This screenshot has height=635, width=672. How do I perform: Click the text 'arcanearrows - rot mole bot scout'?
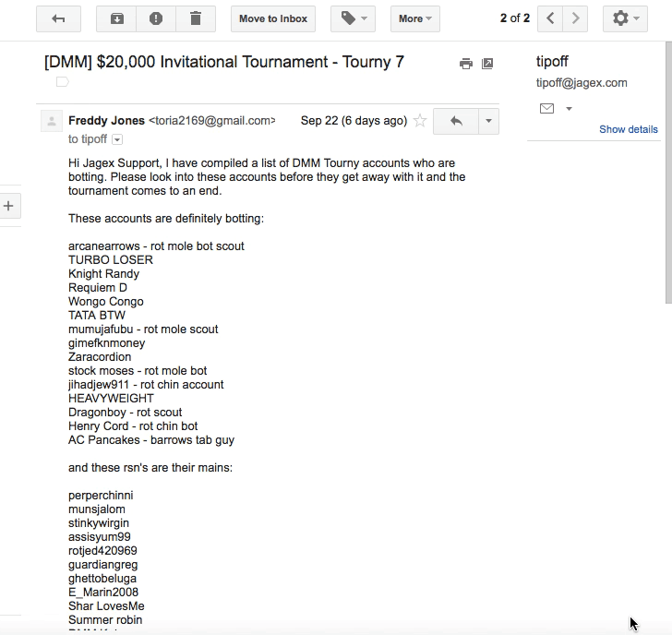tap(156, 246)
